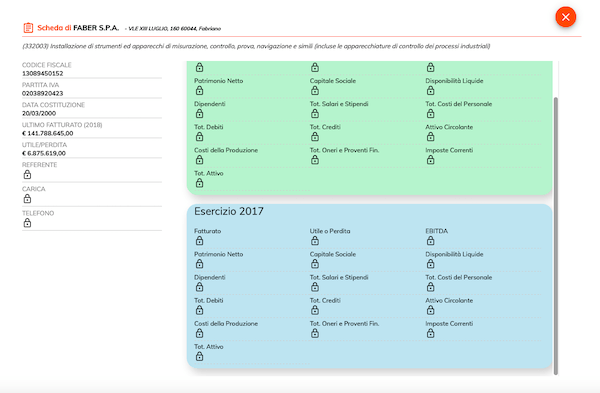Unlock Tot. Costi del Personale, green card
This screenshot has height=393, width=600.
(x=430, y=113)
